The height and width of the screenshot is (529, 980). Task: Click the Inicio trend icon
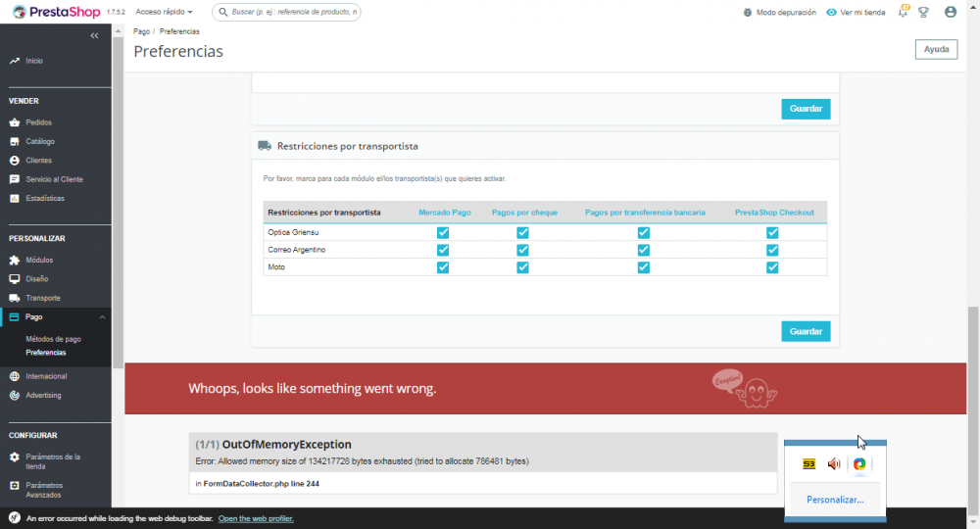pyautogui.click(x=15, y=61)
